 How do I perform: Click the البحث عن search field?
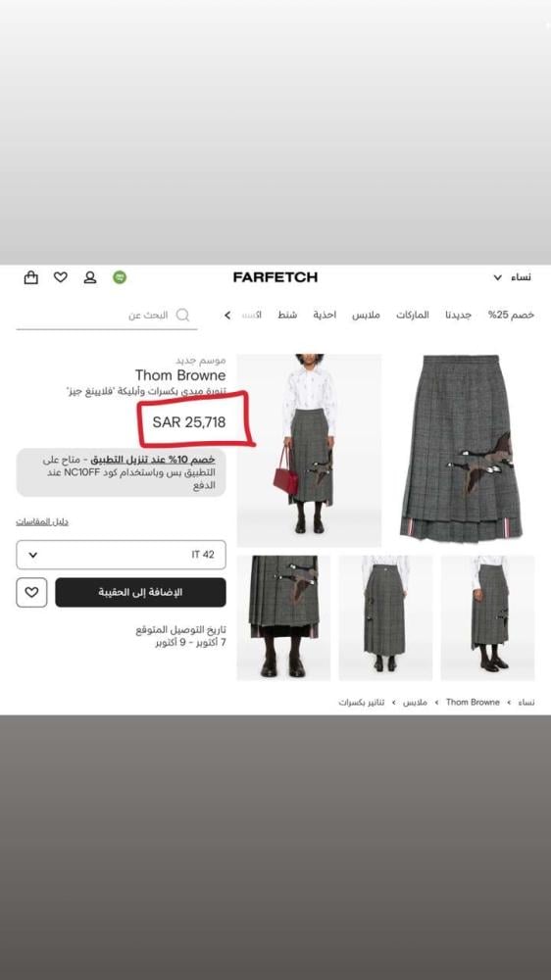[106, 316]
